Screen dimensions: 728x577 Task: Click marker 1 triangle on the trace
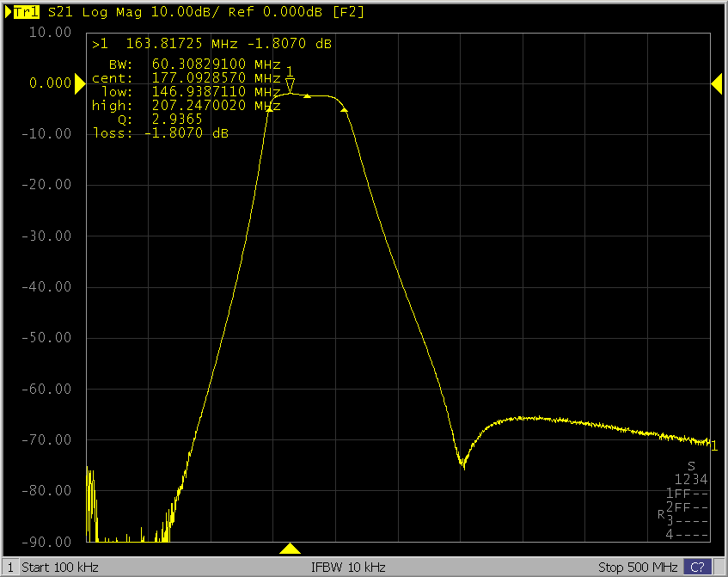(x=291, y=84)
